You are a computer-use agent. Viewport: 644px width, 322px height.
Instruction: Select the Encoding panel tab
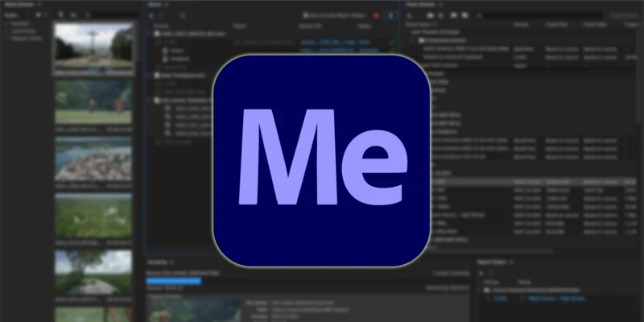pos(157,262)
